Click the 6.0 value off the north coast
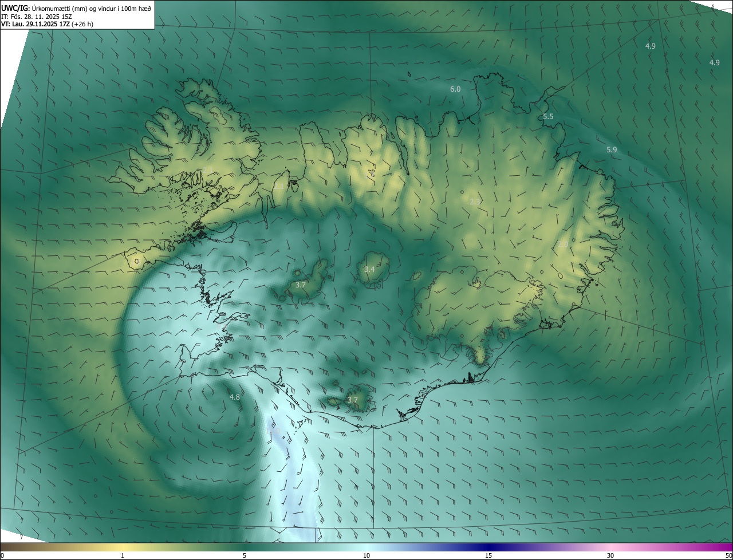The image size is (733, 560). click(455, 89)
